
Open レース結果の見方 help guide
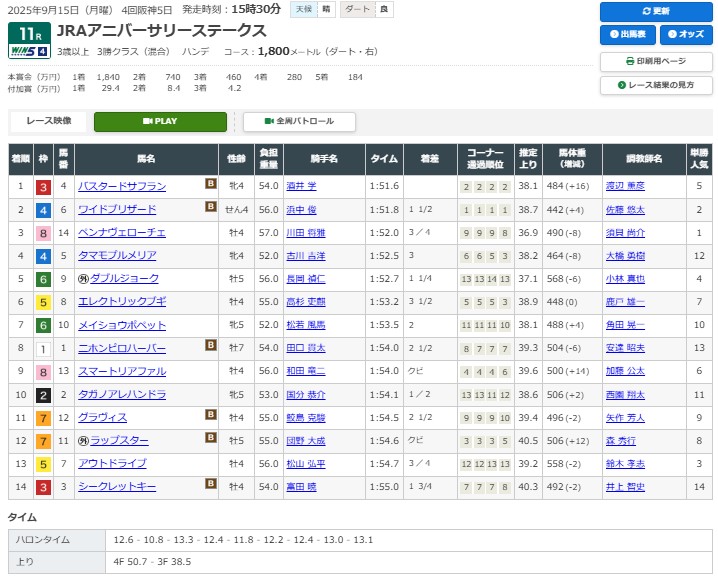point(655,86)
